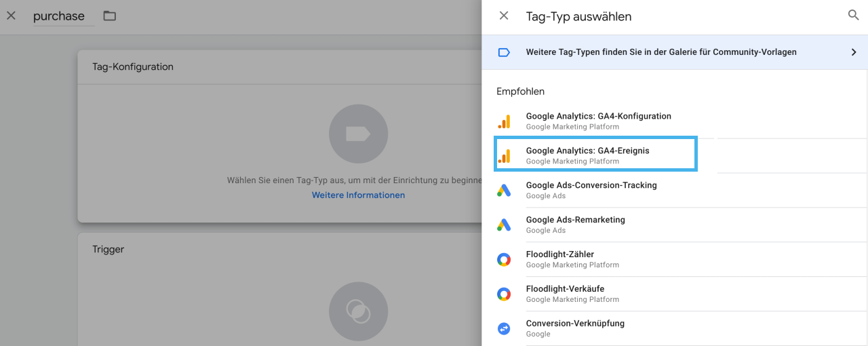Click the Conversion-Verknüpfung icon
This screenshot has width=868, height=346.
504,328
